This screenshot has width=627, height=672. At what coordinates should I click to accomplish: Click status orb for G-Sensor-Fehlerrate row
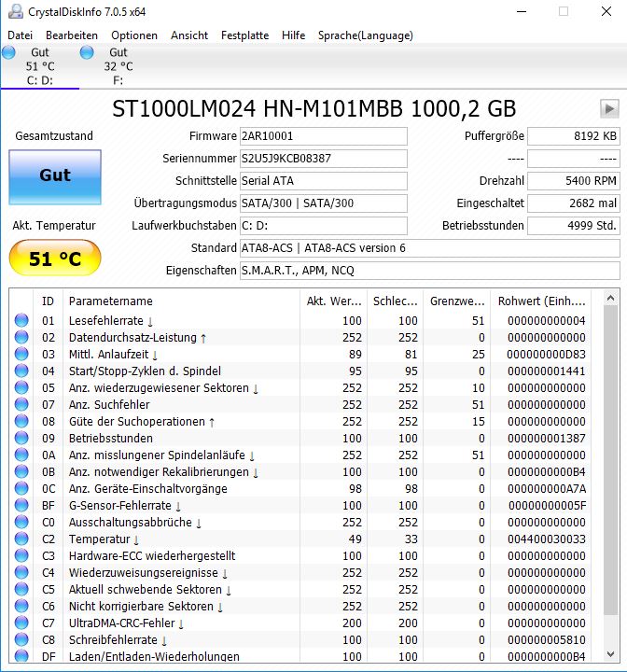(21, 505)
